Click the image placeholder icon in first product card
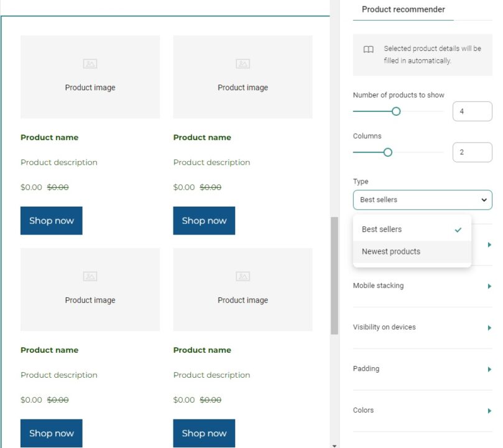 [x=90, y=63]
